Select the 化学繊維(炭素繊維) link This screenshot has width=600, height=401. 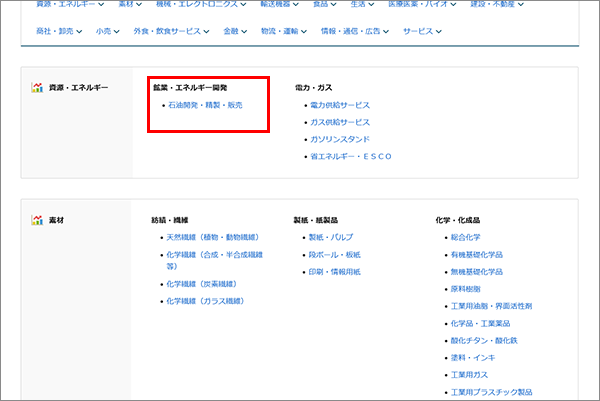pyautogui.click(x=202, y=284)
